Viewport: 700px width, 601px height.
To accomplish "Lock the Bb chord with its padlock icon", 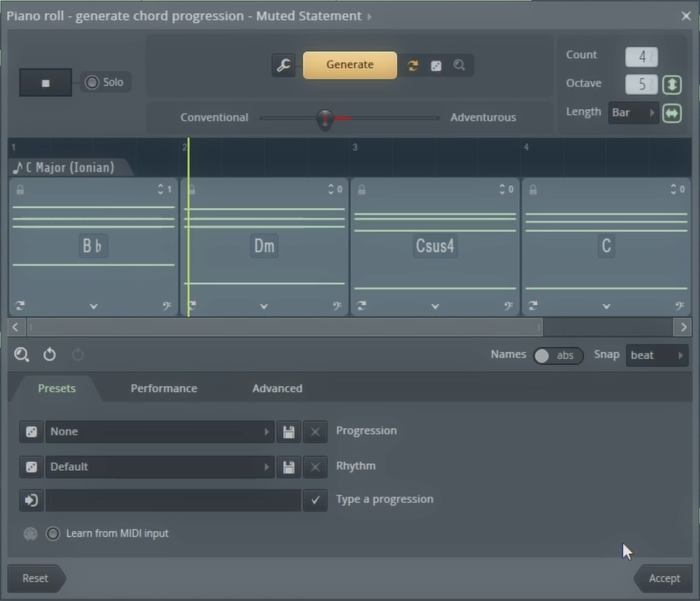I will point(20,189).
